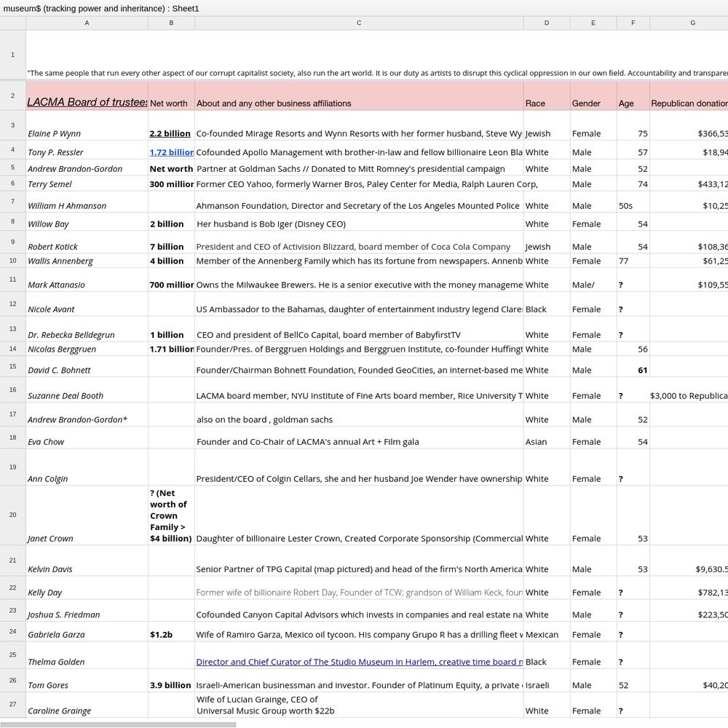This screenshot has height=728, width=728.
Task: Click the 'Net worth of Crown Family > $4 billion' cell
Action: coord(171,515)
